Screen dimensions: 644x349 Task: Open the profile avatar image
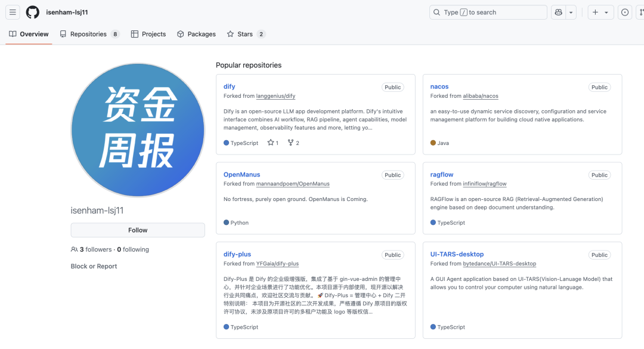click(x=138, y=130)
